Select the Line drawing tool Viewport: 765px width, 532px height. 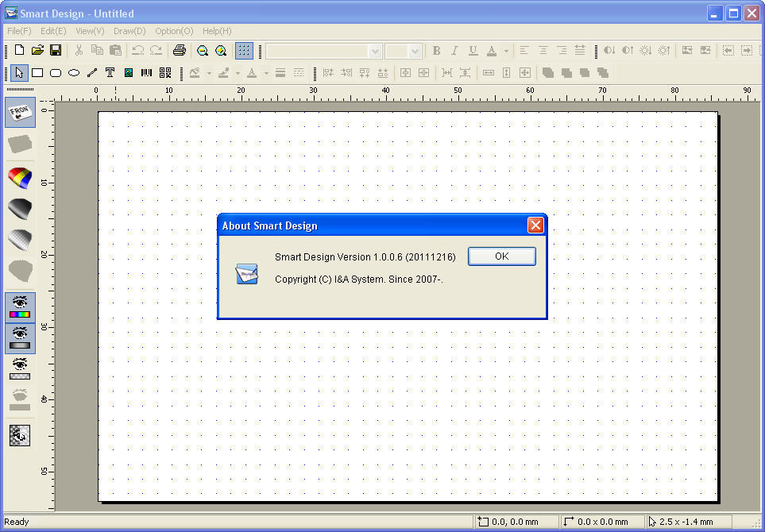point(91,73)
